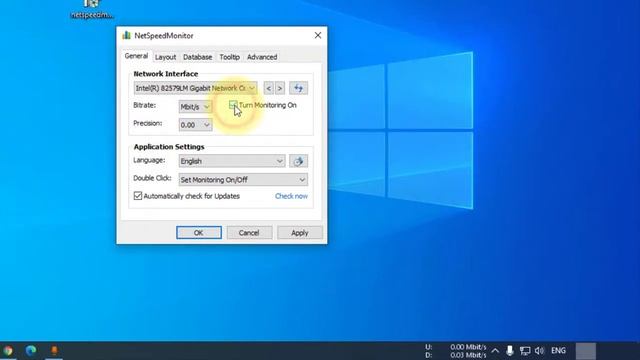
Task: Click the microphone tray icon
Action: point(509,351)
